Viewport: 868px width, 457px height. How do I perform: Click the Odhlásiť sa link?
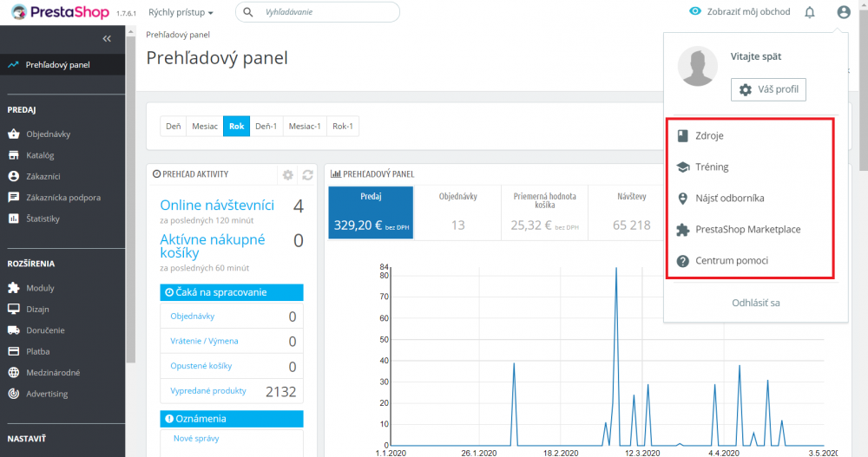click(x=756, y=303)
